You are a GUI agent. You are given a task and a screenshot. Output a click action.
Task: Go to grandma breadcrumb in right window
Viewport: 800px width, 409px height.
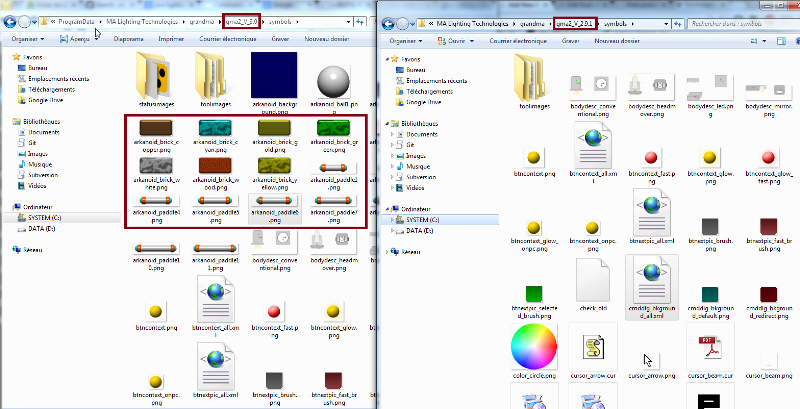pyautogui.click(x=532, y=23)
